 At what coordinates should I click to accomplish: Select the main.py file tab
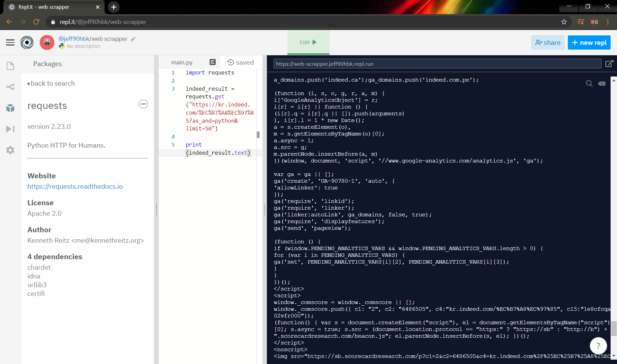(x=182, y=62)
